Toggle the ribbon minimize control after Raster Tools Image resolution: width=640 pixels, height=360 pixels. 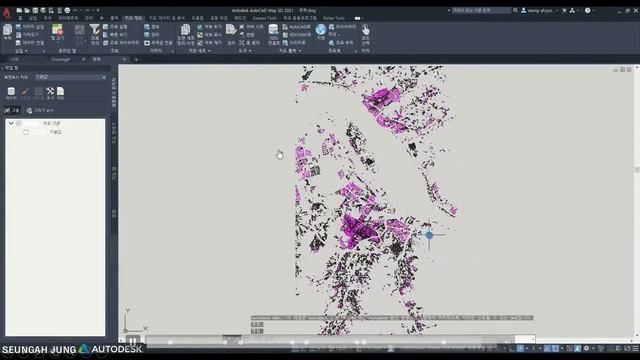(358, 18)
